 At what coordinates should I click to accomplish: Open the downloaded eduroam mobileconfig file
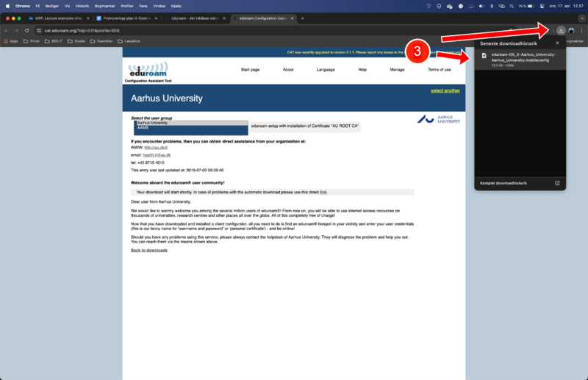click(517, 59)
